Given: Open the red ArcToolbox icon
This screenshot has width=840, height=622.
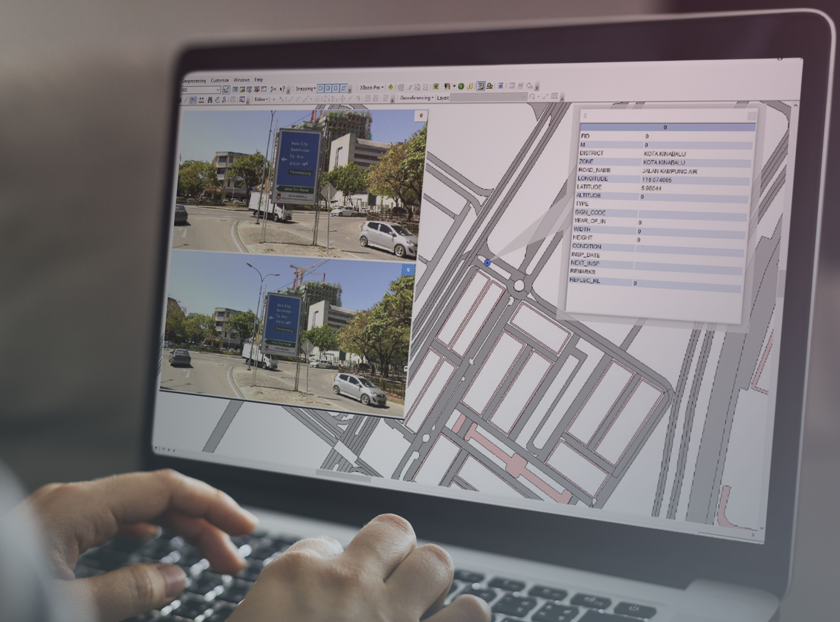Looking at the screenshot, I should click(x=257, y=90).
